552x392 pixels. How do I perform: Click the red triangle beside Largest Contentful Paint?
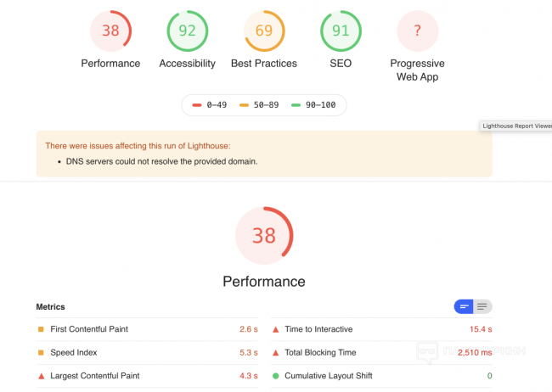click(x=40, y=376)
